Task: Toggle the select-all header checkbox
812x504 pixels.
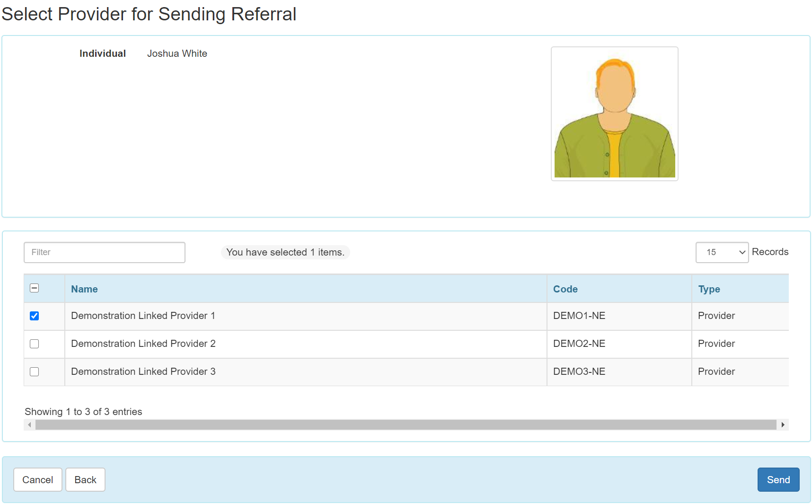Action: 34,288
